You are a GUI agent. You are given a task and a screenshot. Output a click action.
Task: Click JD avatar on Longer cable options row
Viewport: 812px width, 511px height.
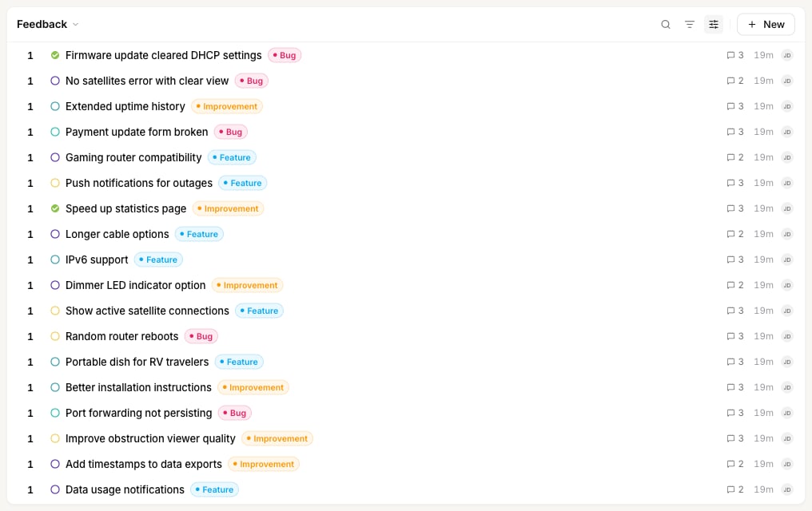click(787, 234)
